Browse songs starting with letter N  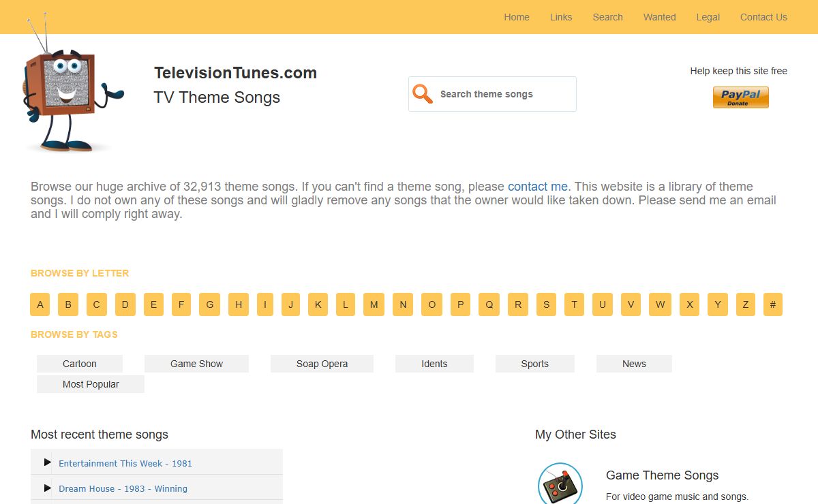coord(403,304)
